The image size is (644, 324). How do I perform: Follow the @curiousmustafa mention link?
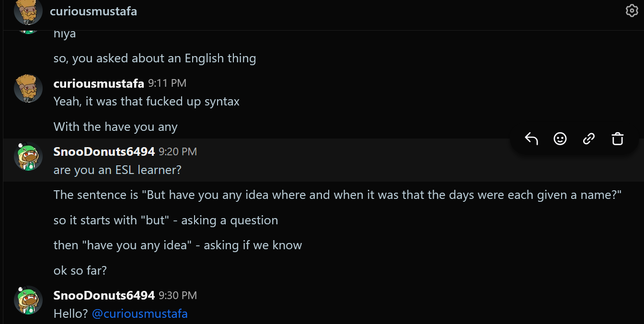coord(139,314)
